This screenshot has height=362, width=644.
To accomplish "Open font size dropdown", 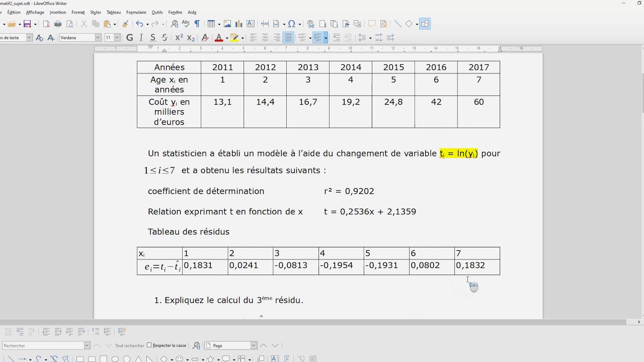I will pos(117,37).
